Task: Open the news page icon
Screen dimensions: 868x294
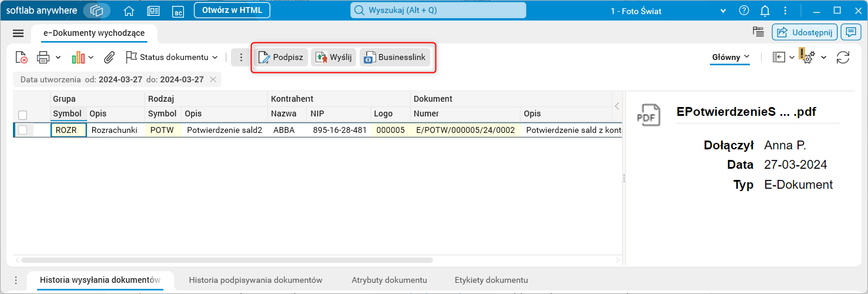Action: coord(153,11)
